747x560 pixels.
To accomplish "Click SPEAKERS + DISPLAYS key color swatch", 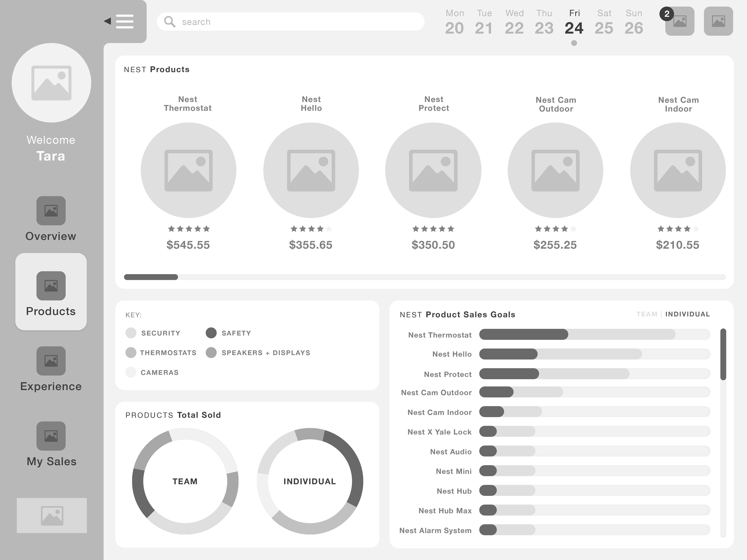I will coord(211,352).
